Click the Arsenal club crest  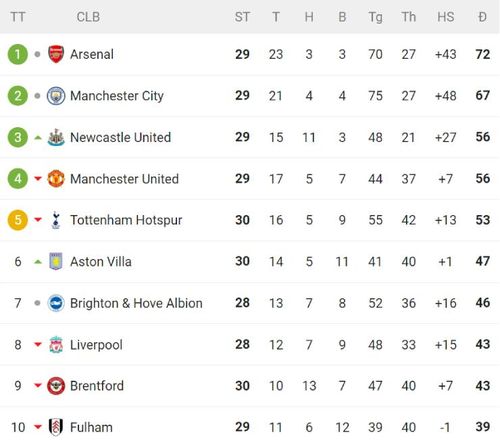click(56, 54)
